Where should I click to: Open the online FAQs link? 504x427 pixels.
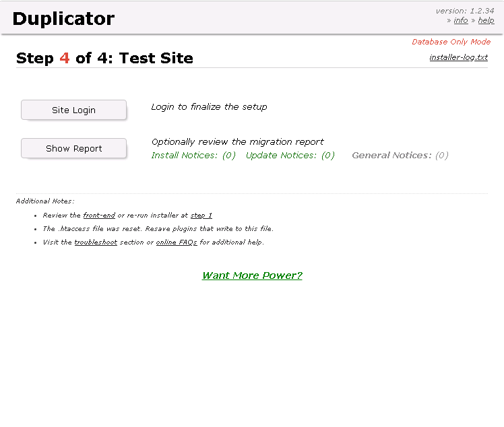tap(177, 242)
